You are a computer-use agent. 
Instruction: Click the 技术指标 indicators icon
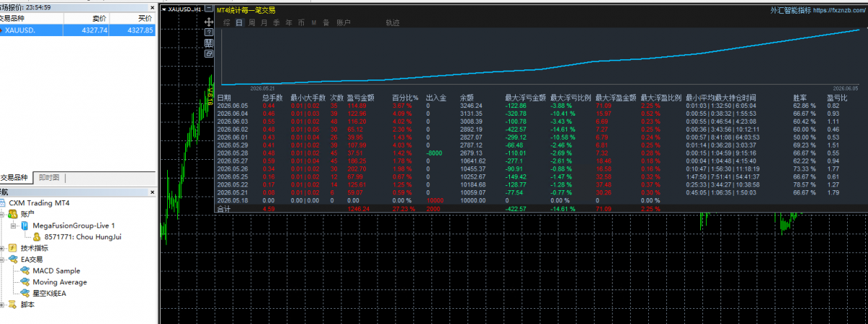click(x=13, y=248)
